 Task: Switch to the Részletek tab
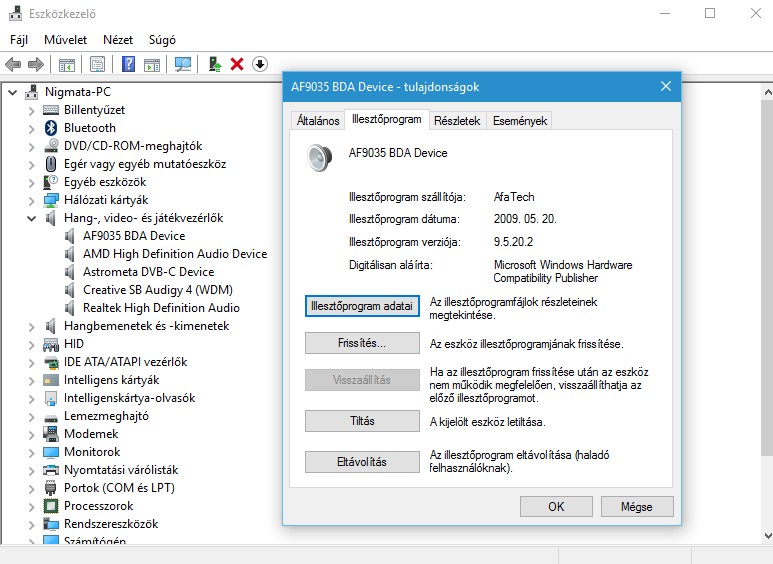(x=457, y=121)
